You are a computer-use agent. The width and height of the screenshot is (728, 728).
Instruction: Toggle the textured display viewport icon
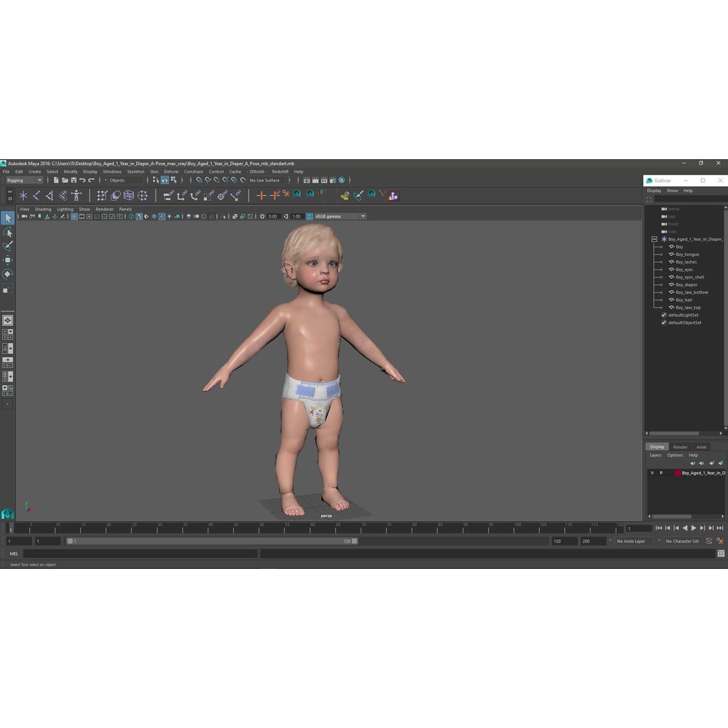tap(162, 216)
